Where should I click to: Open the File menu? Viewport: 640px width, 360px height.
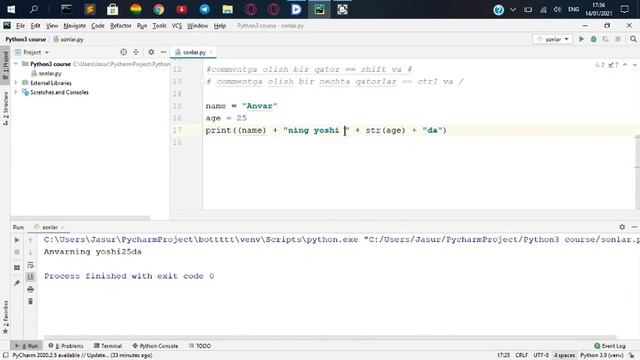(x=20, y=26)
